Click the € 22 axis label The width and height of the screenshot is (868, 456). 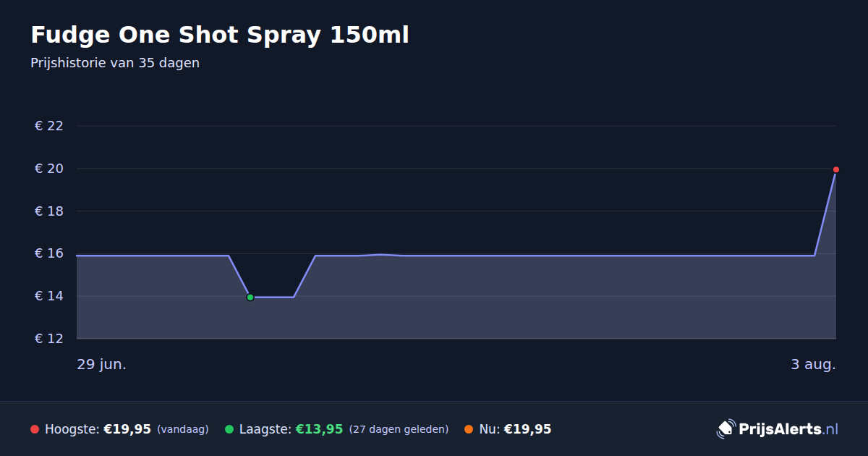tap(49, 126)
